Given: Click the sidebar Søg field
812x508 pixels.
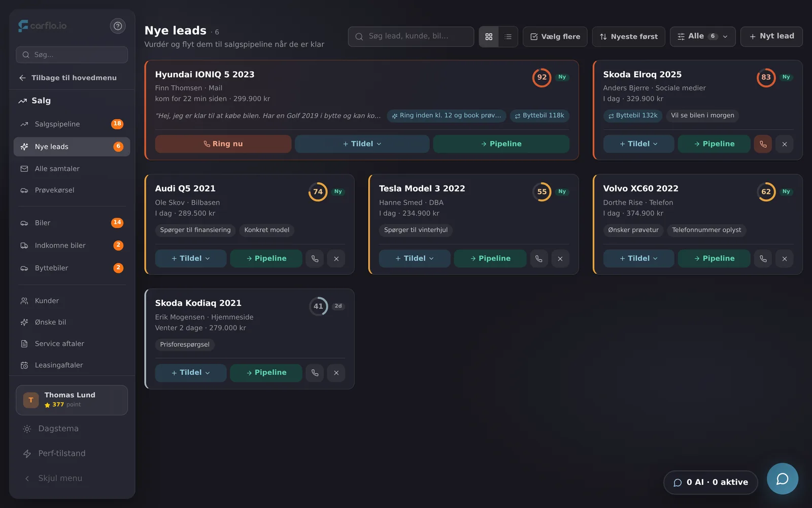Looking at the screenshot, I should point(72,55).
